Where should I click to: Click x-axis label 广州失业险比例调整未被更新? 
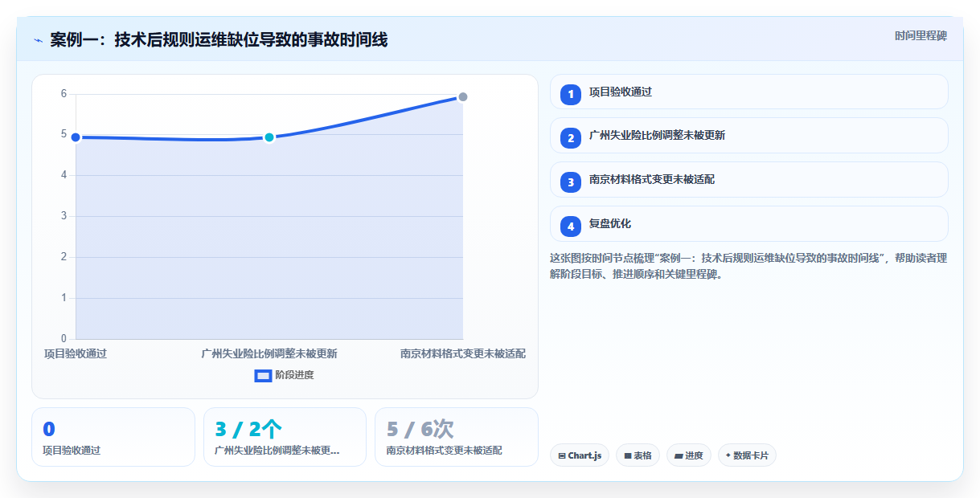pos(269,353)
